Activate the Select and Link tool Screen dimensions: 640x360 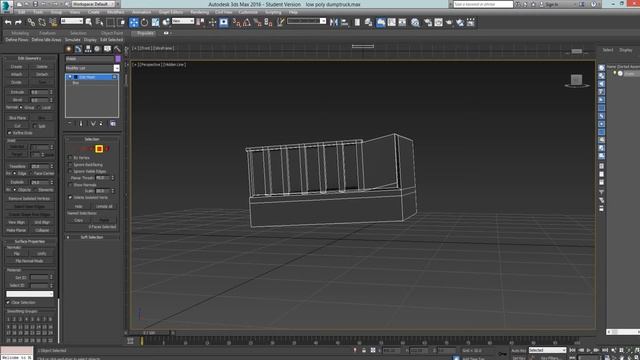(x=31, y=22)
